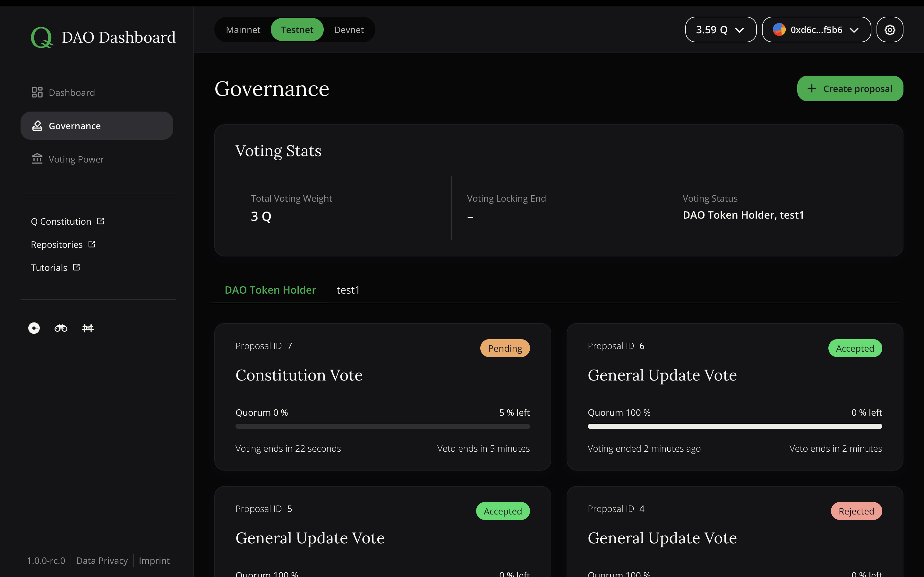Image resolution: width=924 pixels, height=577 pixels.
Task: Switch network to Devnet
Action: tap(349, 30)
